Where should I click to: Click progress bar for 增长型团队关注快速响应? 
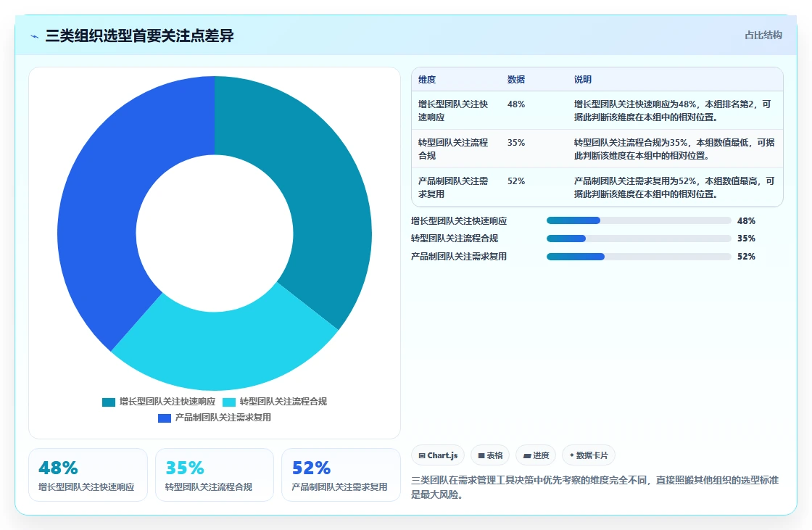point(639,220)
